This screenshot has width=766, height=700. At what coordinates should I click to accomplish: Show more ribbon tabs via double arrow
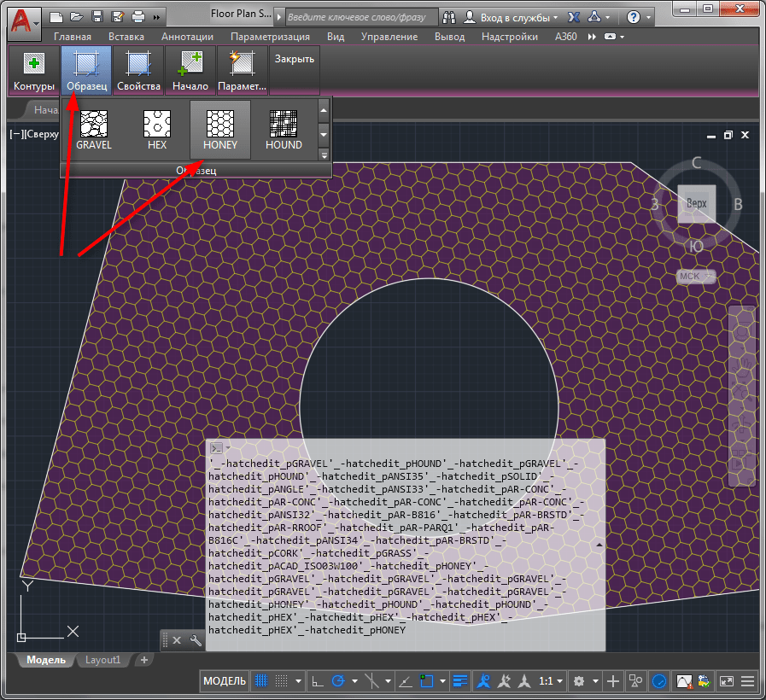click(x=592, y=37)
